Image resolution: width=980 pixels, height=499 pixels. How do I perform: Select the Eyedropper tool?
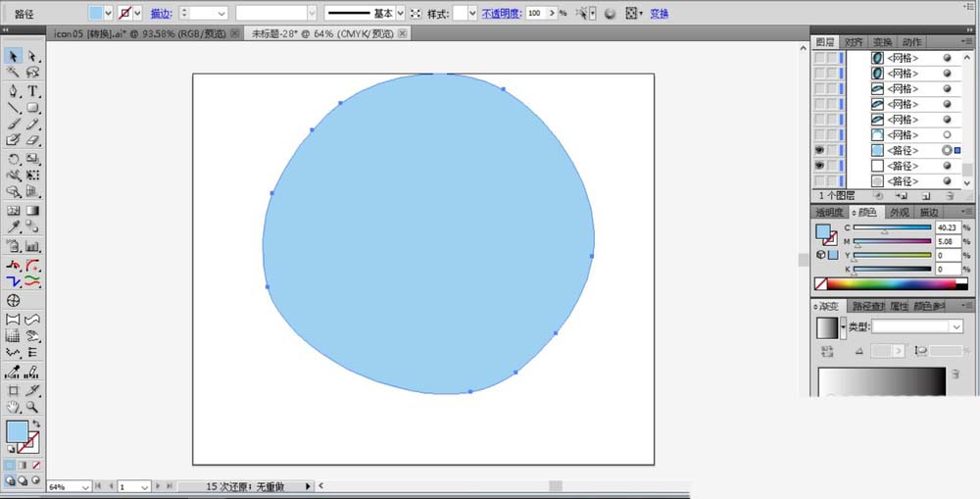(x=13, y=226)
